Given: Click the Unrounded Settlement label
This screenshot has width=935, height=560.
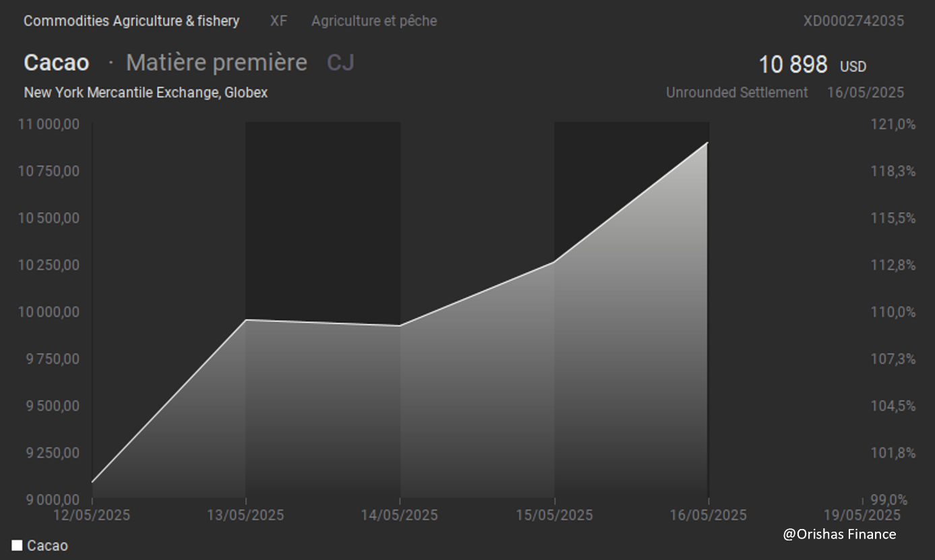Looking at the screenshot, I should click(737, 92).
